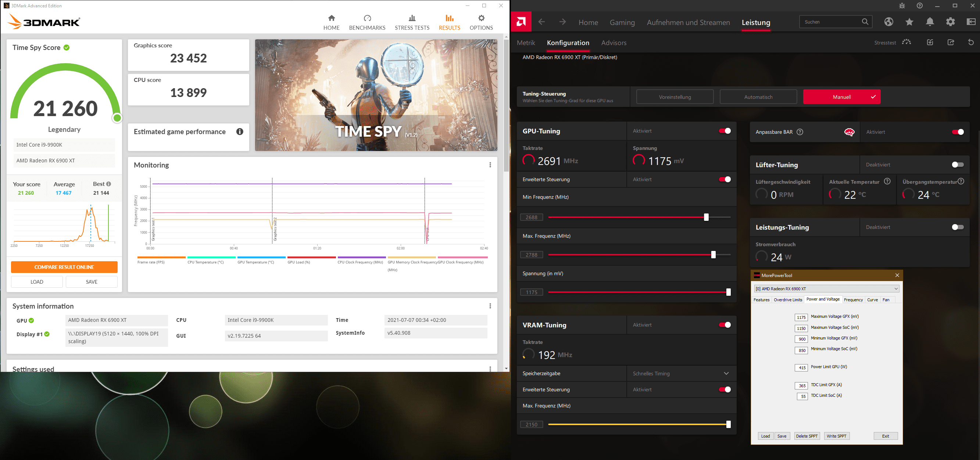Open AMD settings gear icon
Image resolution: width=980 pixels, height=460 pixels.
tap(950, 22)
